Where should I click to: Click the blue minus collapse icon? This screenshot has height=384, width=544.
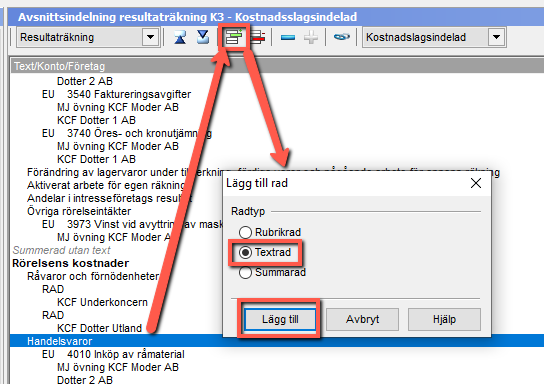pos(288,37)
